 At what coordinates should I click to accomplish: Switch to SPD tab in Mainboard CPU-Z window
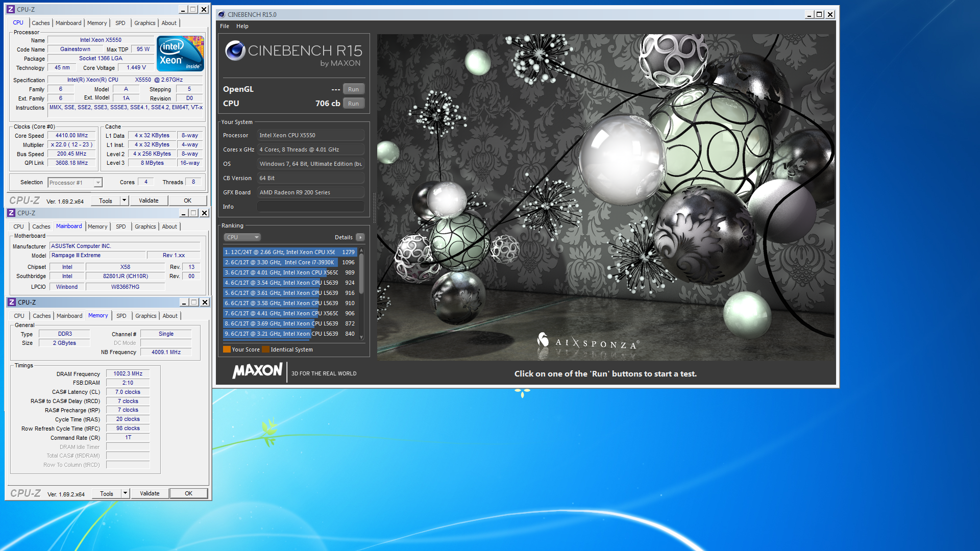tap(121, 227)
